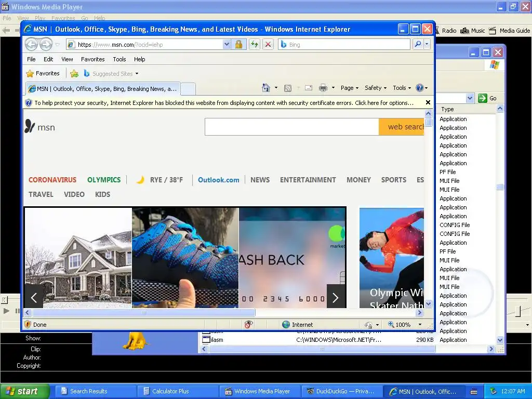The width and height of the screenshot is (532, 399).
Task: Click the MONEY navigation link
Action: 358,180
